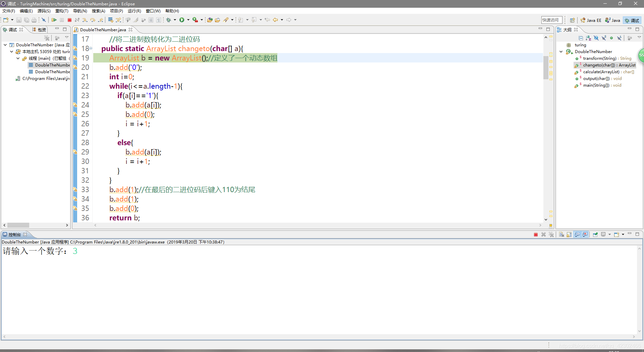
Task: Select the 调试 perspective button
Action: tap(632, 20)
